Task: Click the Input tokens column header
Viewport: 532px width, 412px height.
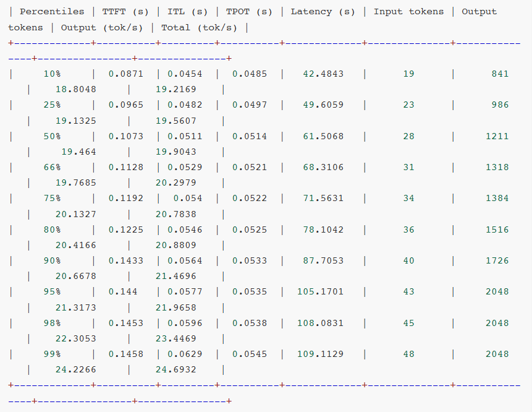Action: click(x=408, y=11)
